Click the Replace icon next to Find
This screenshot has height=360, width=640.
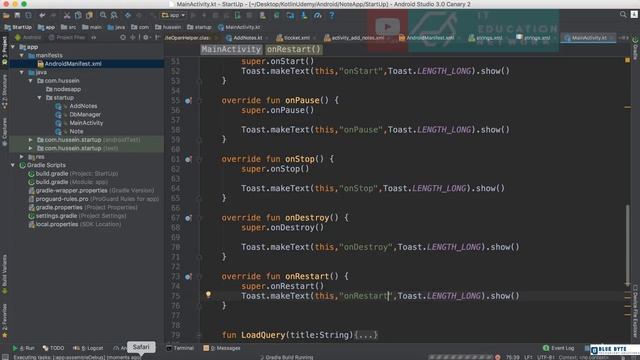[x=114, y=16]
